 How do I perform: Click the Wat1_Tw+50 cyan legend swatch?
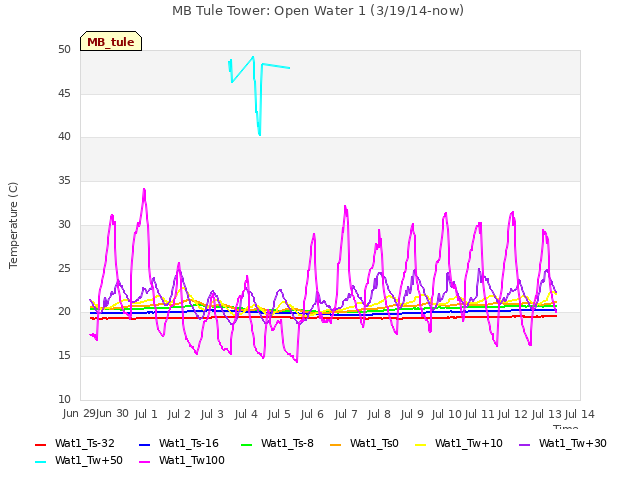(x=40, y=462)
